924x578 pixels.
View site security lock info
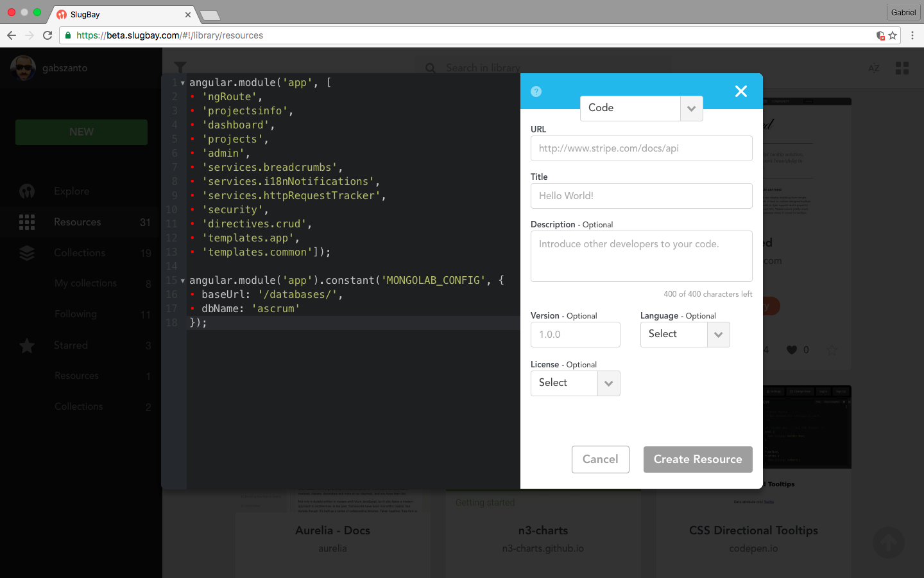coord(68,35)
